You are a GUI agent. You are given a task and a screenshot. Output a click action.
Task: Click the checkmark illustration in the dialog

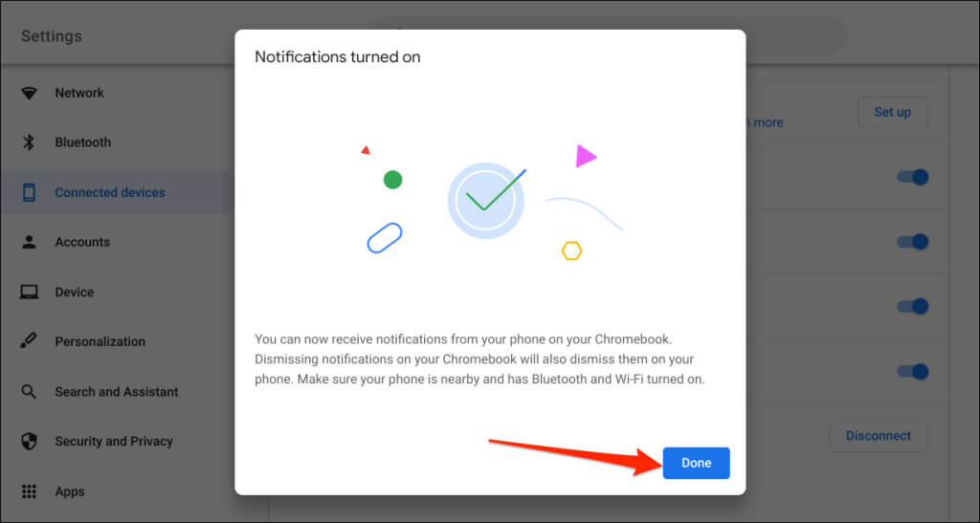(487, 201)
